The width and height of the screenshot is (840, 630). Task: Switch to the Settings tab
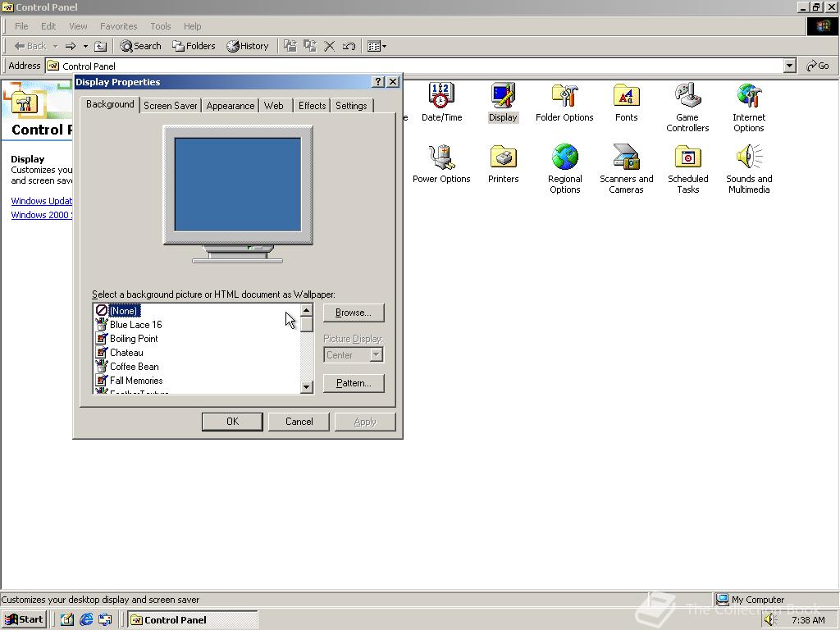pyautogui.click(x=351, y=106)
